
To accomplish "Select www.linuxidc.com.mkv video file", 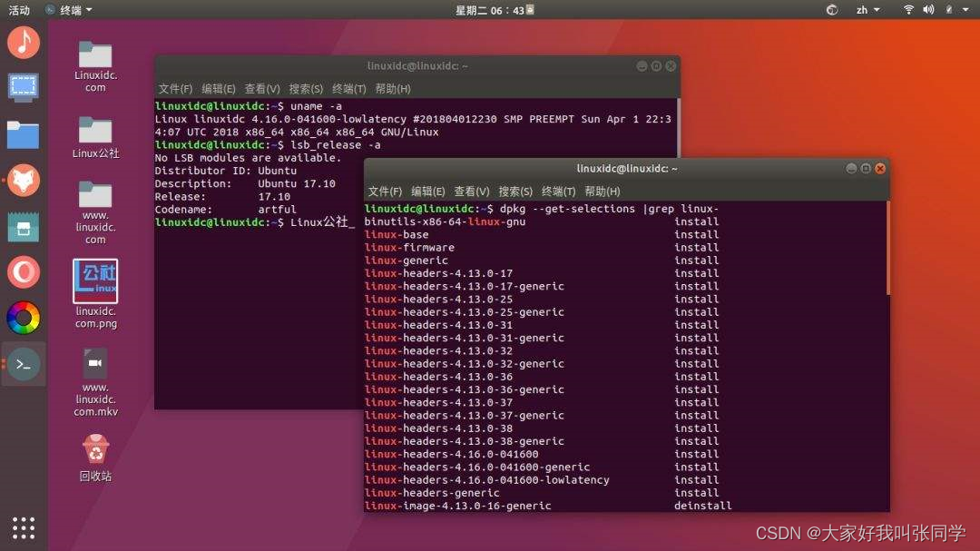I will (x=95, y=383).
